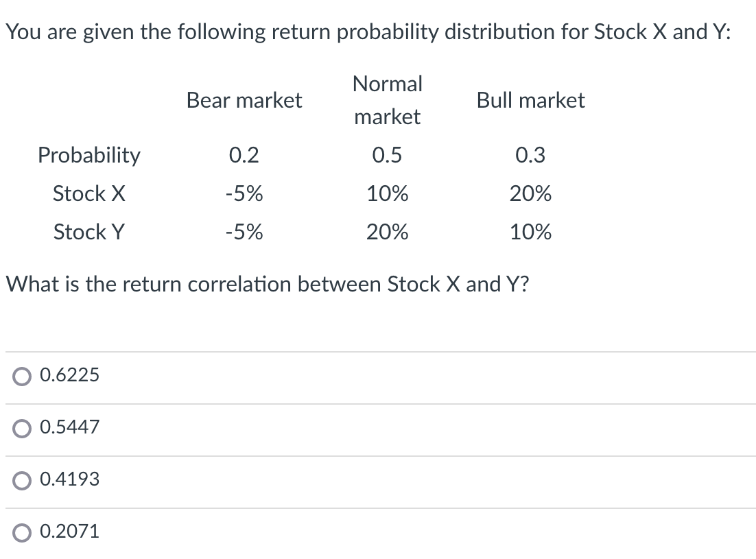Click the -5% Bear market Stock Y value
The height and width of the screenshot is (559, 756).
tap(244, 233)
